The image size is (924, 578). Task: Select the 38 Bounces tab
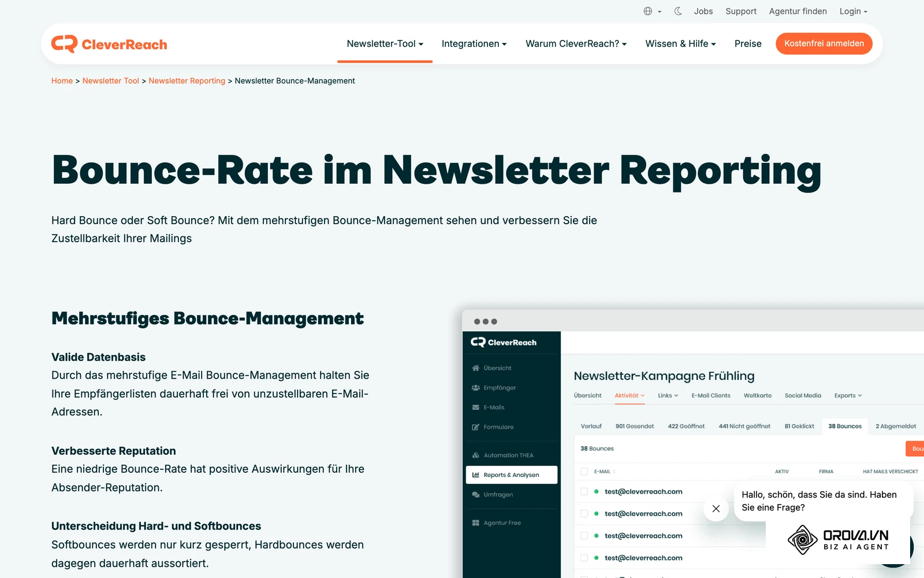(x=845, y=427)
